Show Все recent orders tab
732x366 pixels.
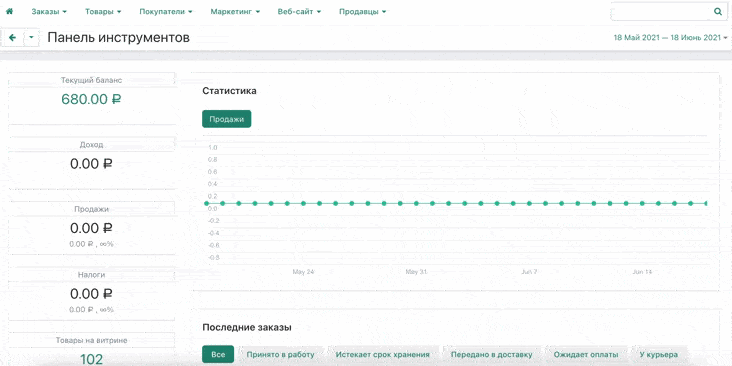[x=218, y=354]
